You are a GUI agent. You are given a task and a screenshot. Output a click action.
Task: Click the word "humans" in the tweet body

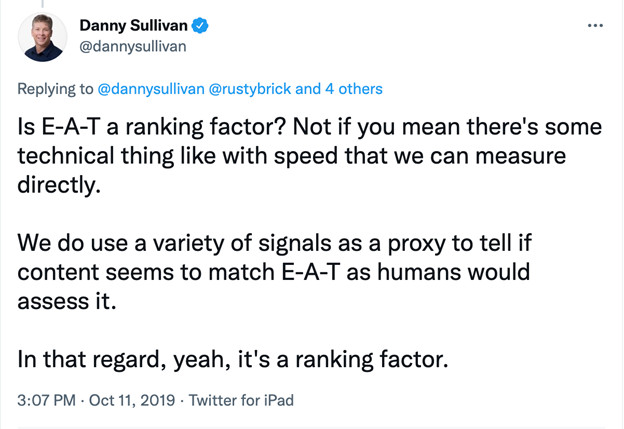tap(419, 272)
